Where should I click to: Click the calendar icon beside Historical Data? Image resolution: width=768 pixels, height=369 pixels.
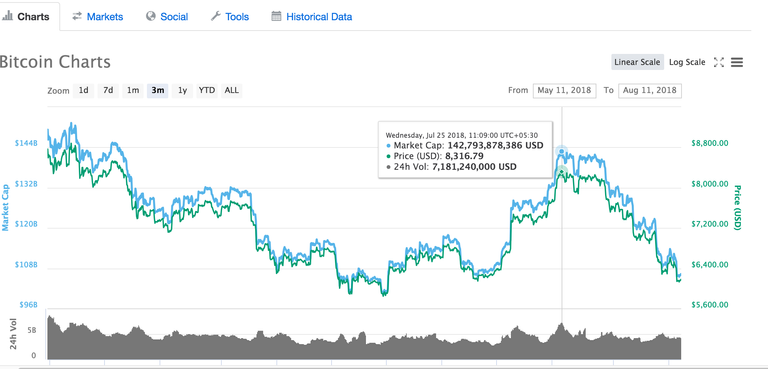[276, 16]
